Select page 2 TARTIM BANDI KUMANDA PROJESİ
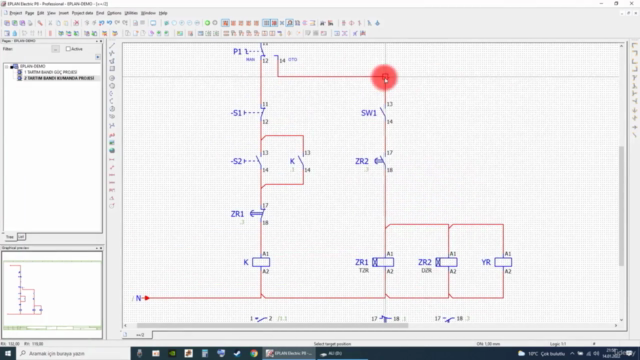The height and width of the screenshot is (360, 640). pos(59,78)
